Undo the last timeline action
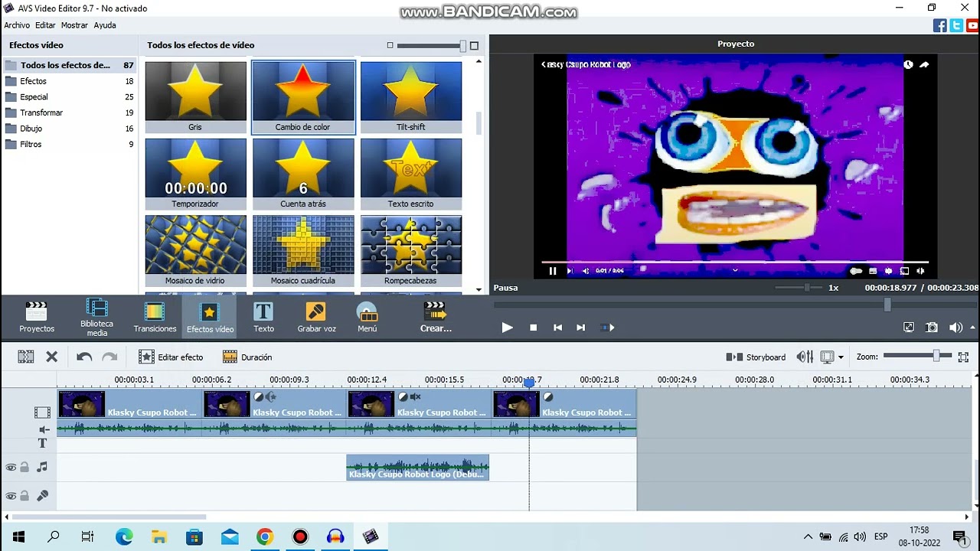The height and width of the screenshot is (551, 980). click(84, 357)
